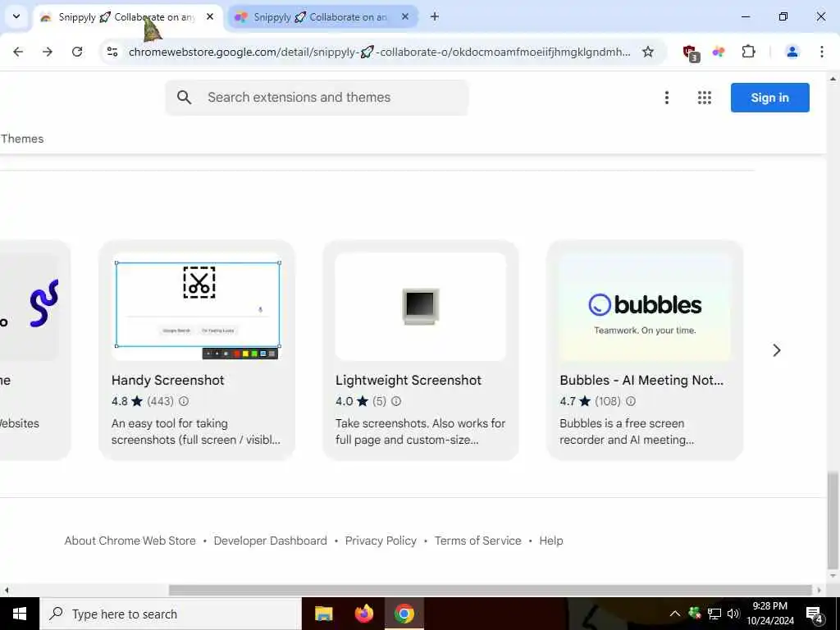Screen dimensions: 840x630
Task: Open a new browser tab
Action: pyautogui.click(x=435, y=16)
